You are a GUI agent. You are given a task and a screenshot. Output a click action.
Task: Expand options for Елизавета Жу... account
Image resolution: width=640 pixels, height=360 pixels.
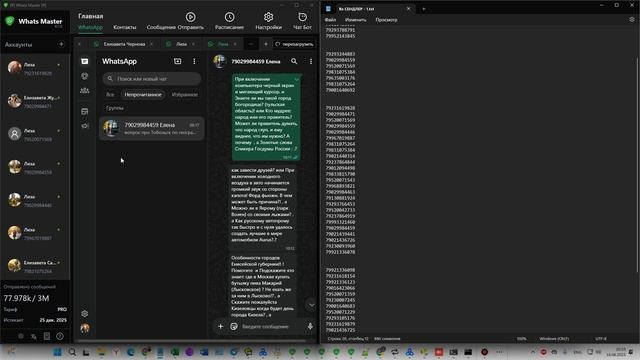(x=59, y=98)
